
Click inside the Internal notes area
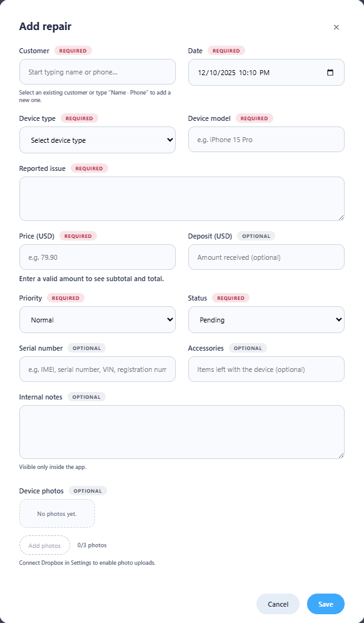182,432
